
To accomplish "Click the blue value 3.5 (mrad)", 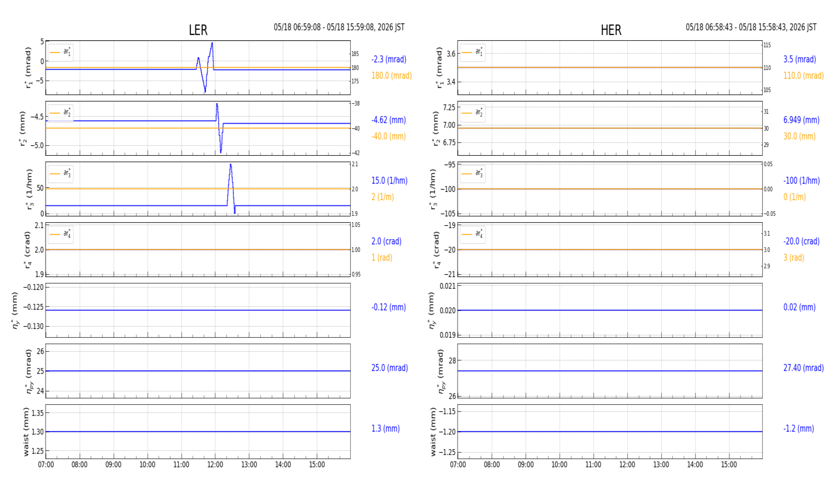I will click(799, 60).
